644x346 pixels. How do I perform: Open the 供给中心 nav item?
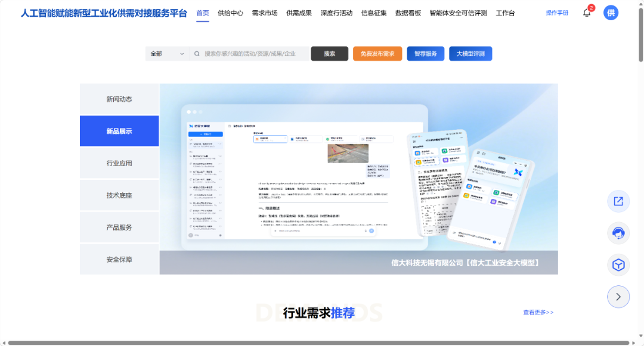pos(230,13)
